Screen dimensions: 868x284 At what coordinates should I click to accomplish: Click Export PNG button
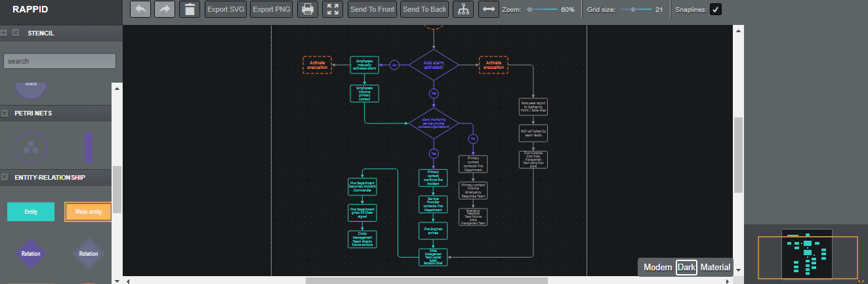pos(272,9)
